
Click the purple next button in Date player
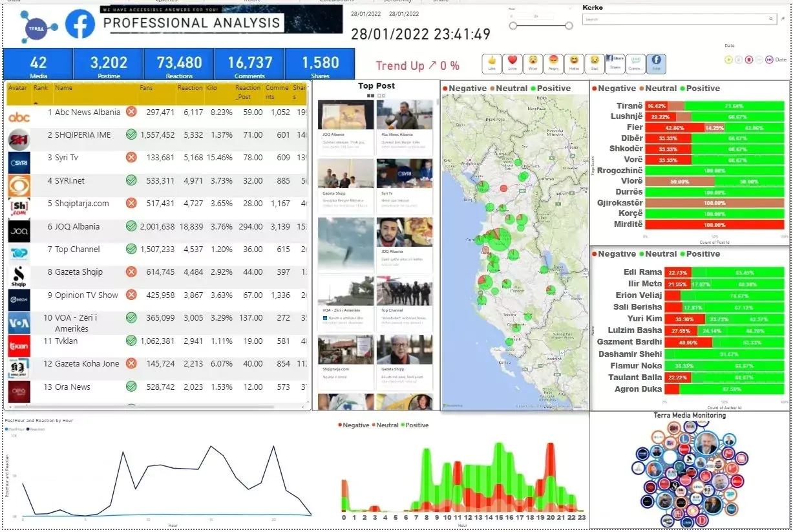tap(769, 59)
